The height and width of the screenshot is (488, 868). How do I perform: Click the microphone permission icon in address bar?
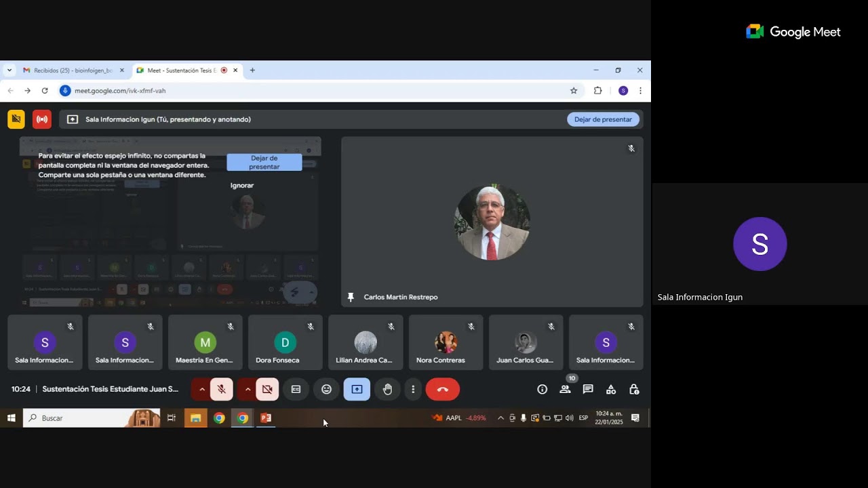pos(65,90)
